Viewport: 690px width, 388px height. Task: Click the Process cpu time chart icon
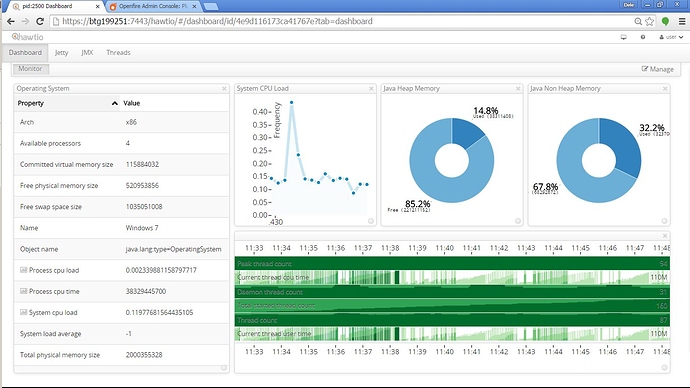click(23, 291)
